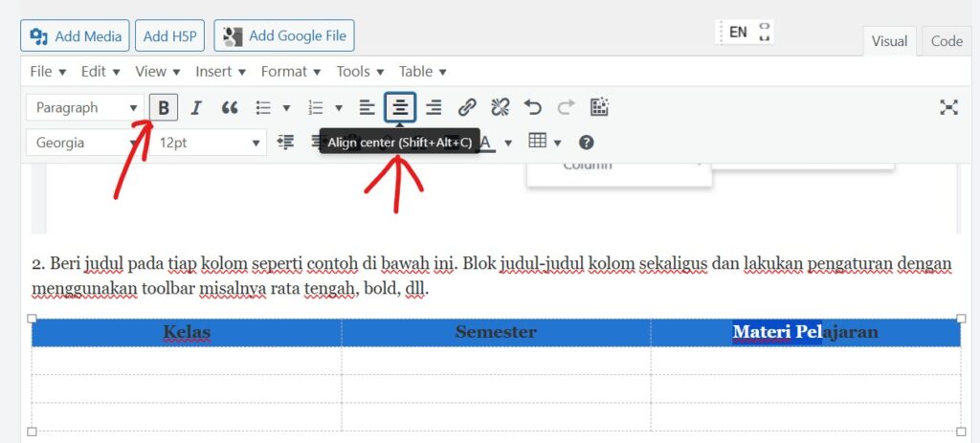Screen dimensions: 980x443
Task: Toggle align center button
Action: pyautogui.click(x=400, y=108)
